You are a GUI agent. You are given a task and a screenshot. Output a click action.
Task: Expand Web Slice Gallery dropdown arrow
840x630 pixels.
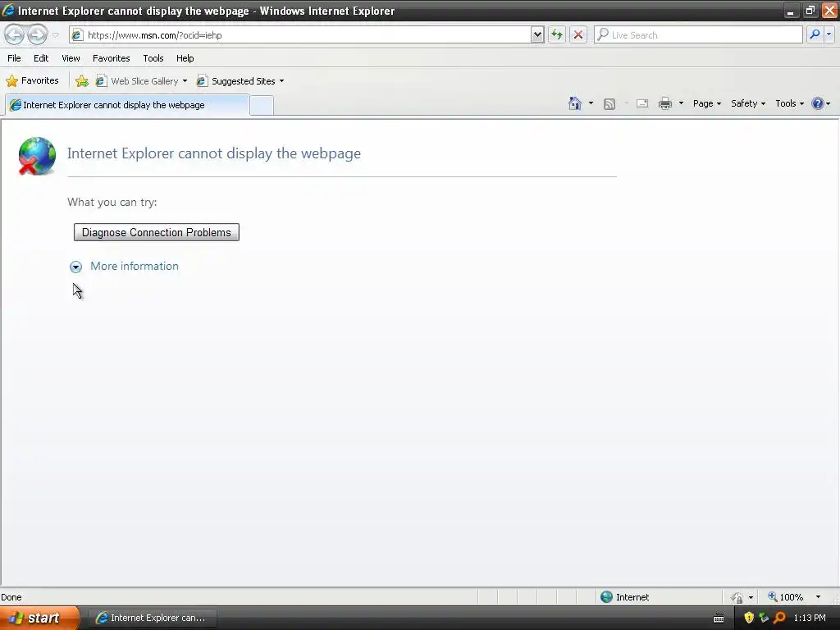[185, 81]
